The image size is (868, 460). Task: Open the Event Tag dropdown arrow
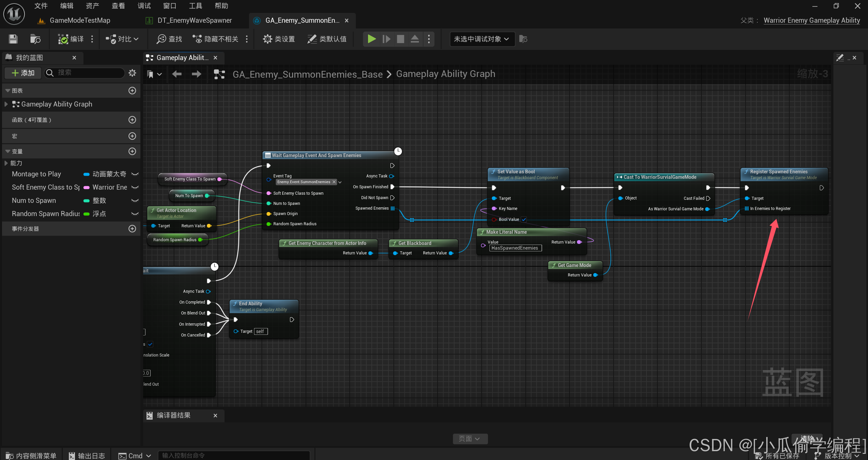coord(340,182)
